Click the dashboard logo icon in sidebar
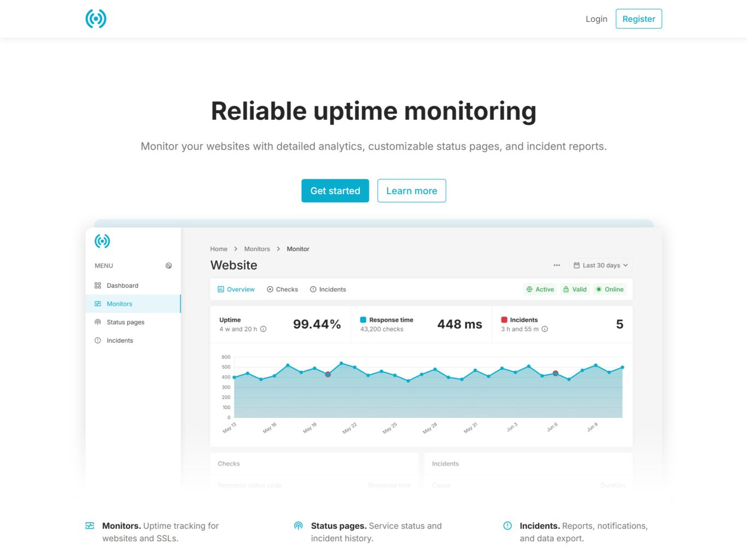Image resolution: width=747 pixels, height=560 pixels. point(102,241)
